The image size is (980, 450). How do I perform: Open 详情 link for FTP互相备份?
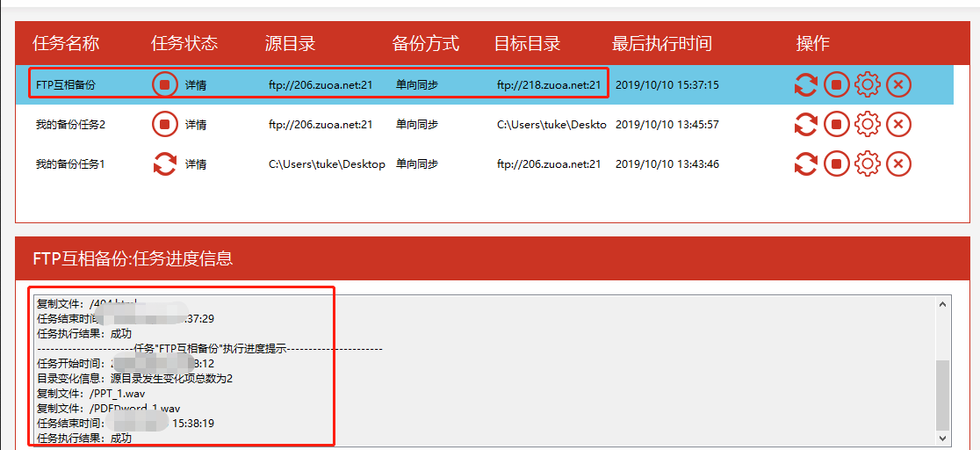(x=196, y=85)
